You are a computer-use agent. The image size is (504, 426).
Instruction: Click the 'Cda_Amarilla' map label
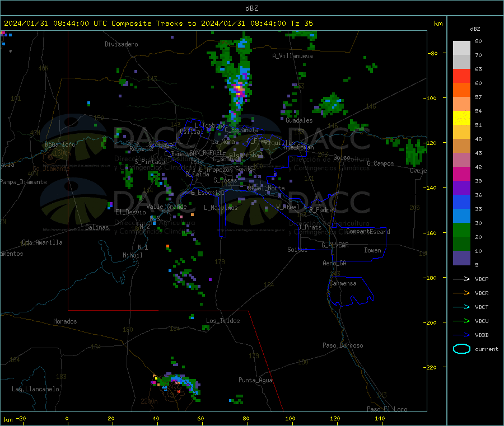(x=42, y=242)
